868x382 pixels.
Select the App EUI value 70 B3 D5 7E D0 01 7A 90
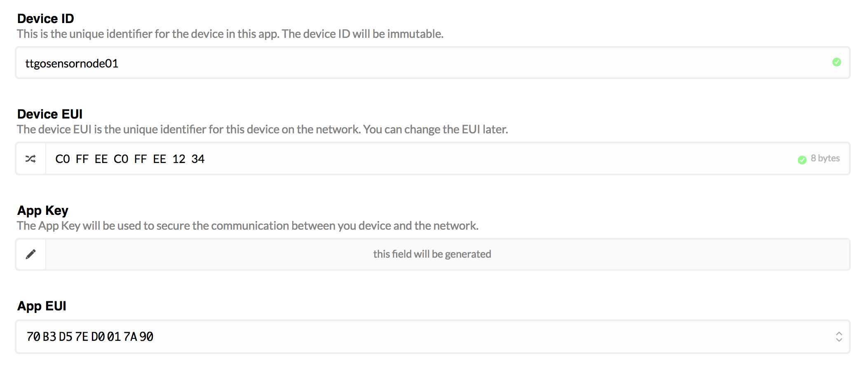(x=90, y=337)
